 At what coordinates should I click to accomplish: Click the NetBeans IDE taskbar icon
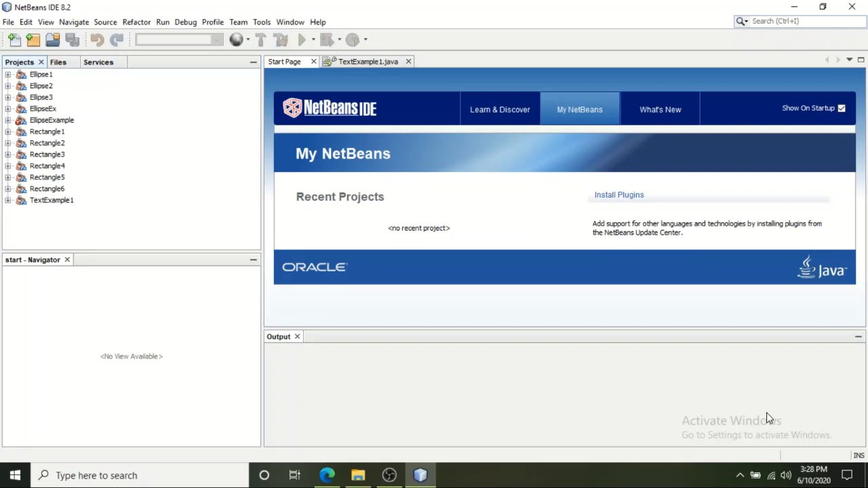(x=420, y=475)
